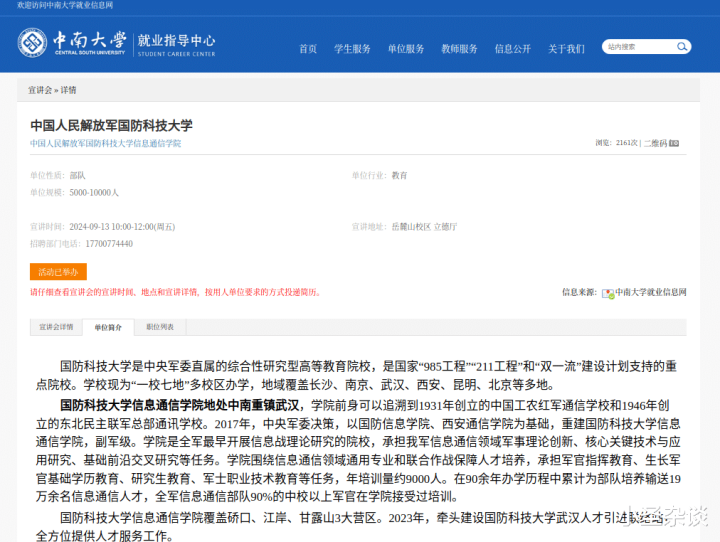The width and height of the screenshot is (720, 542).
Task: Click the 宣讲会 breadcrumb link
Action: (x=40, y=90)
